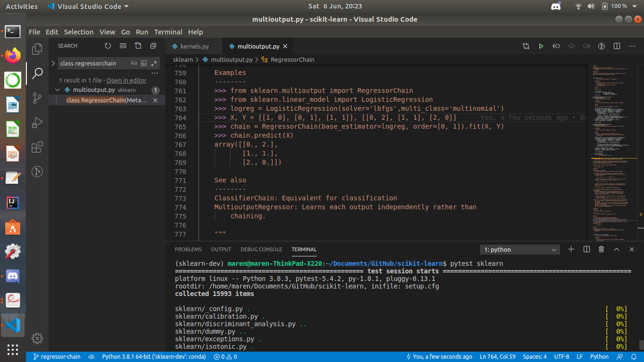The image size is (644, 362).
Task: Click the regressor-chain branch in status bar
Action: (x=57, y=357)
